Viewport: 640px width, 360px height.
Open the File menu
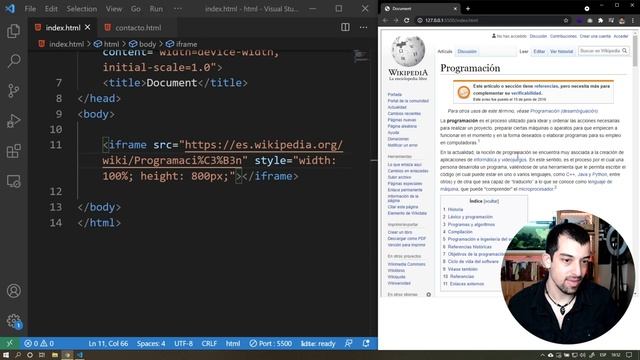[30, 9]
